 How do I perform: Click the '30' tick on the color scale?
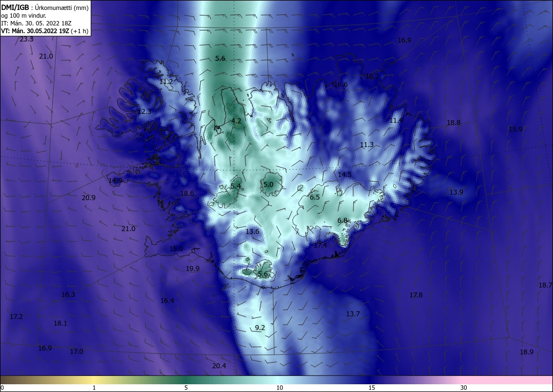coord(464,388)
